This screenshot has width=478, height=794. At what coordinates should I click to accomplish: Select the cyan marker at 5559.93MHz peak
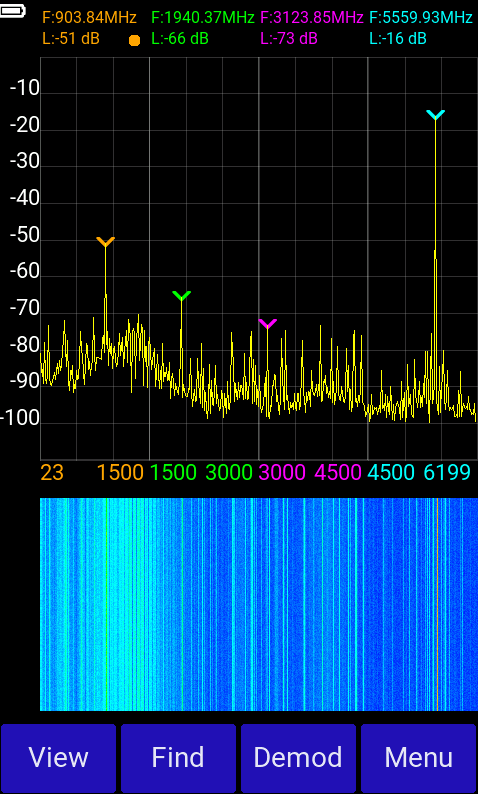click(435, 114)
